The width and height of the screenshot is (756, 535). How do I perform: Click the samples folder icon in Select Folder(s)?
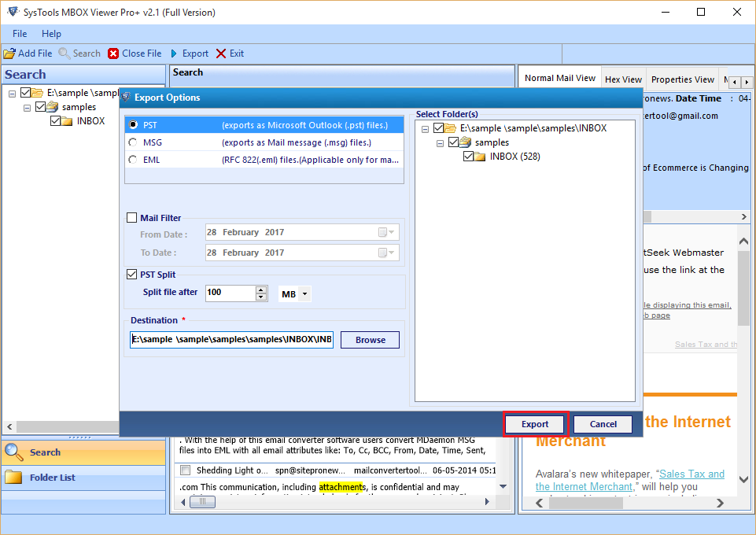point(466,142)
